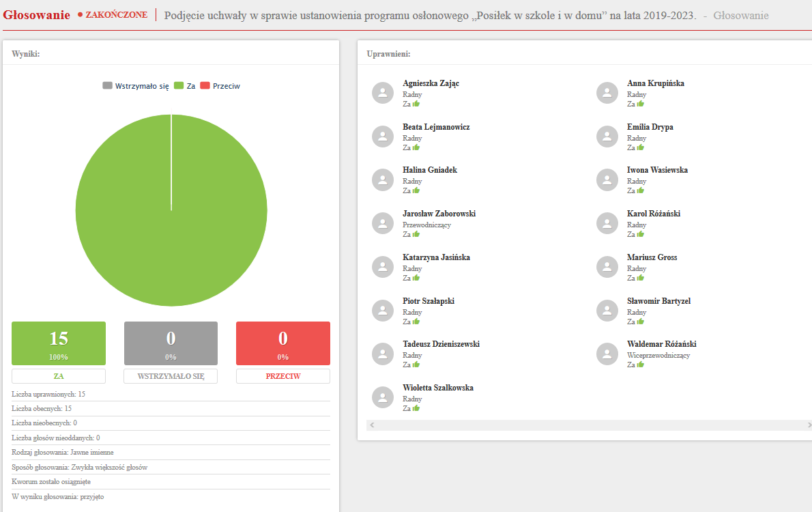
Task: Click the red 0 votes Przeciw tile
Action: coord(282,343)
